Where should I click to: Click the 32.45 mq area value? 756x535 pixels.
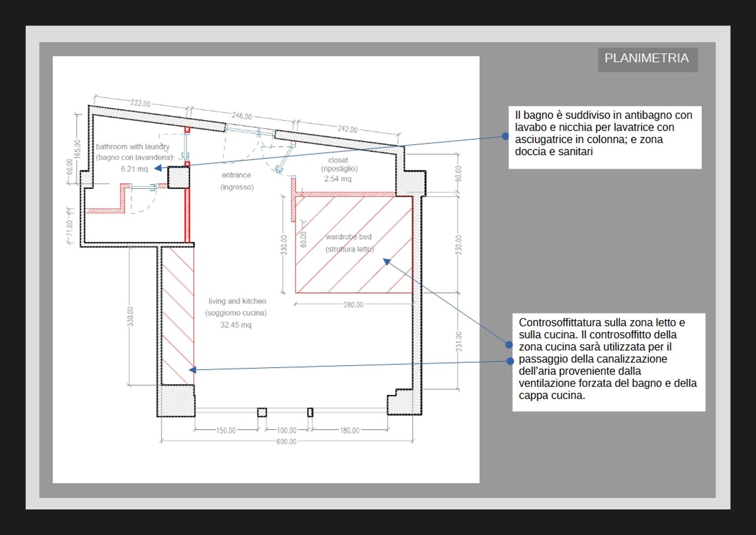tap(235, 325)
